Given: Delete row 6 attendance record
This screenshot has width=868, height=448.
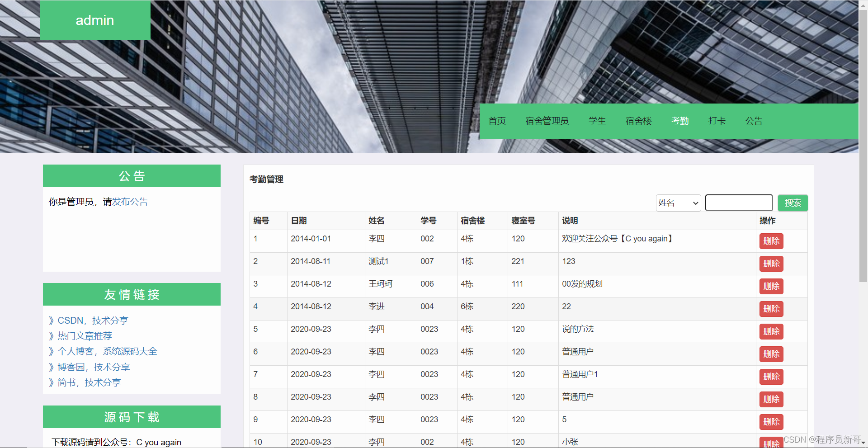Looking at the screenshot, I should click(x=771, y=354).
